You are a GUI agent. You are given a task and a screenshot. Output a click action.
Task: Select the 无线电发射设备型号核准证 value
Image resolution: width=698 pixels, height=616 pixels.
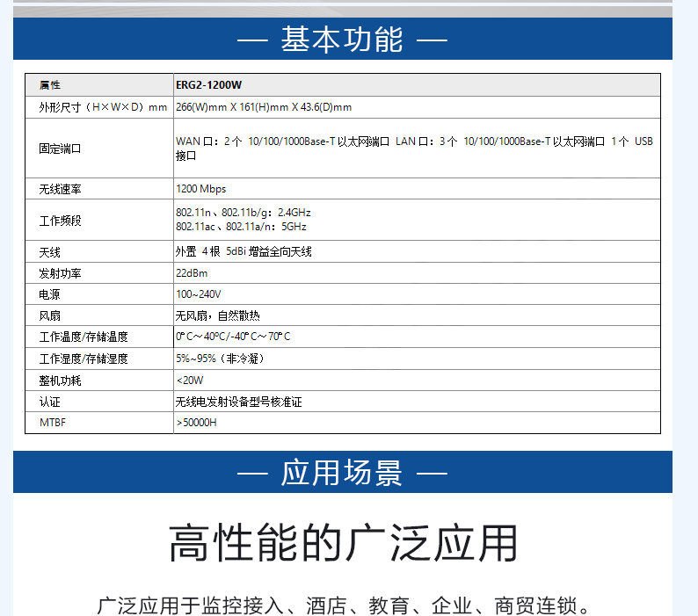point(238,402)
